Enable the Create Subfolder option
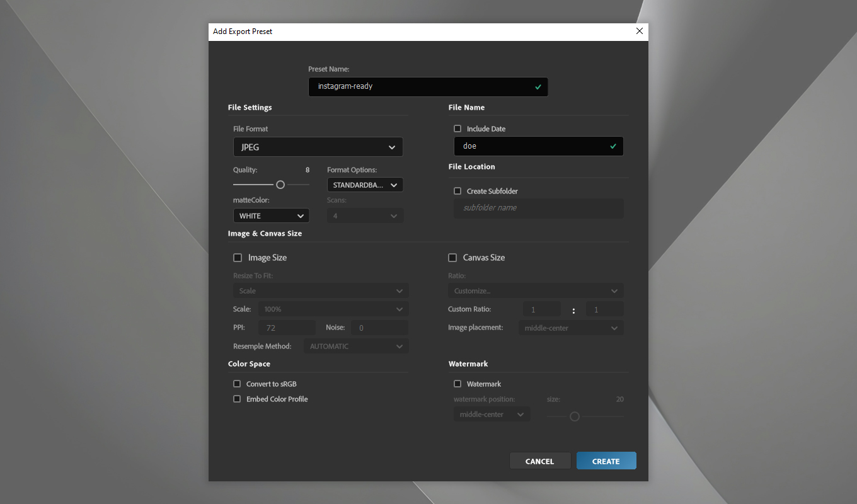Image resolution: width=857 pixels, height=504 pixels. (457, 191)
